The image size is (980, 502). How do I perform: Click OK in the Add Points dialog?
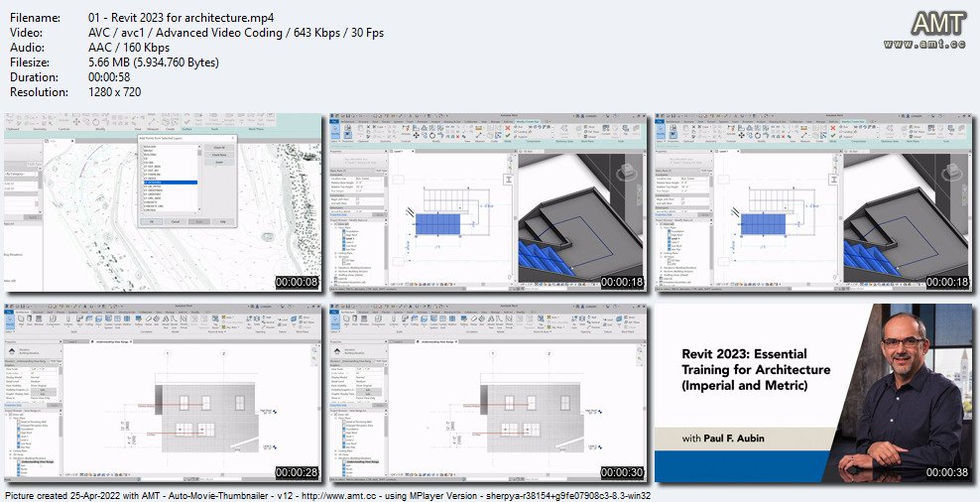151,221
